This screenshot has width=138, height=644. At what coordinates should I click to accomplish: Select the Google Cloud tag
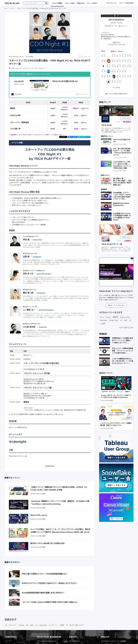point(113,320)
